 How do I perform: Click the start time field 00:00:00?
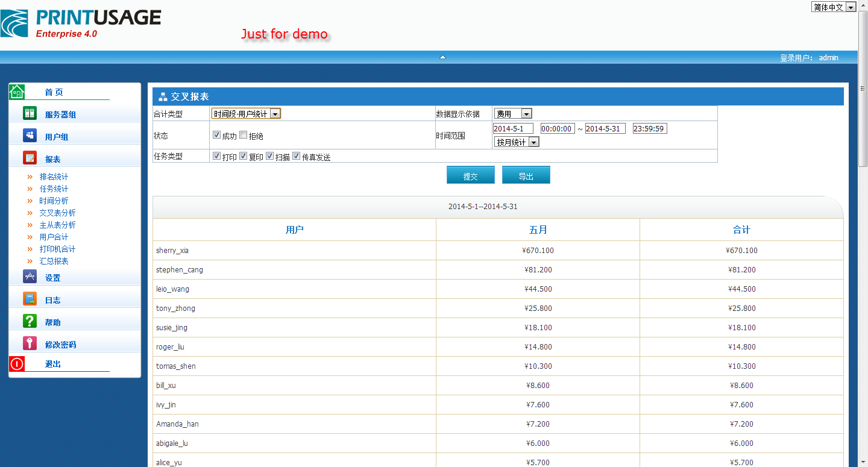[x=558, y=128]
